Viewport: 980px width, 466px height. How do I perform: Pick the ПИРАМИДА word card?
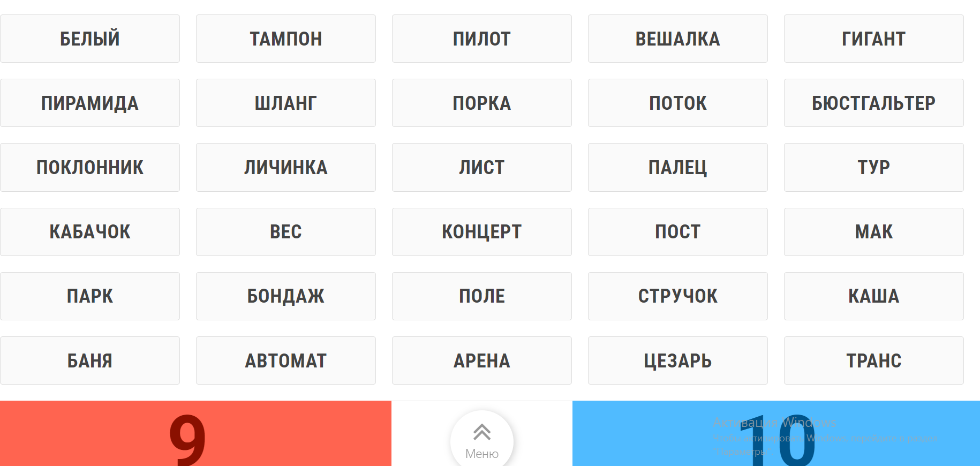point(90,103)
